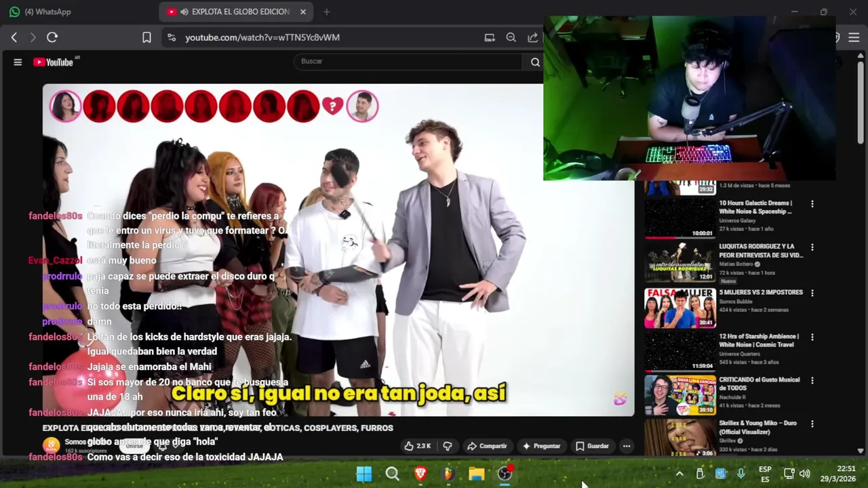Open Brave browser from the taskbar
The image size is (868, 488).
click(420, 474)
